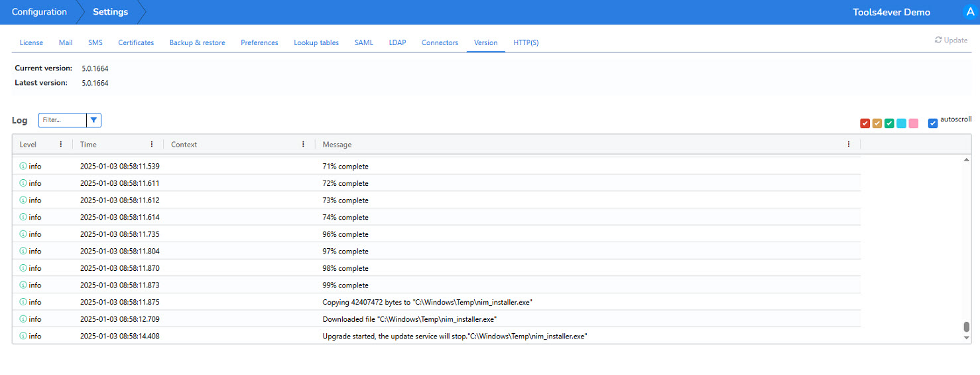
Task: Click the Update button
Action: 951,40
